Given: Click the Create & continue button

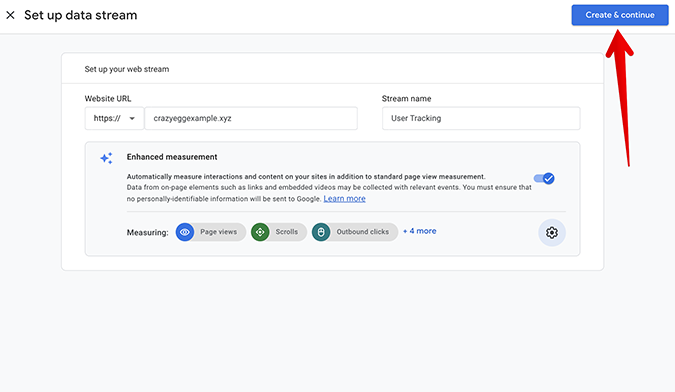Looking at the screenshot, I should [x=620, y=15].
